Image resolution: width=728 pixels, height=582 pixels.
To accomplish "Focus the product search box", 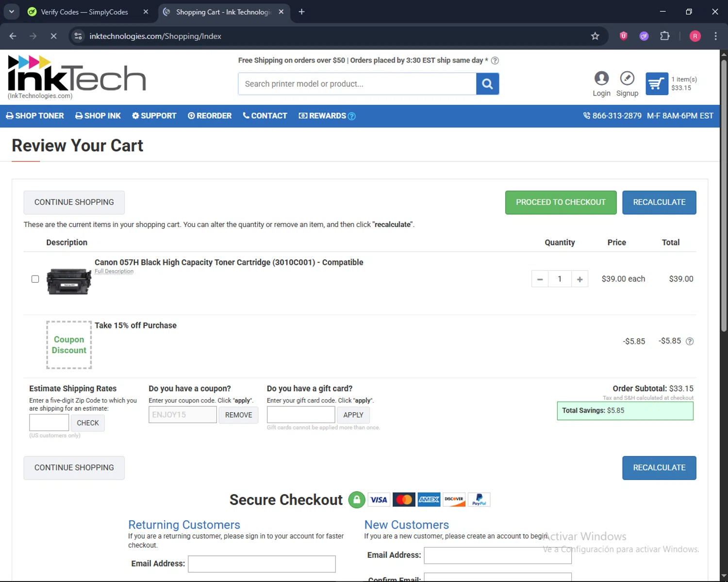I will point(357,84).
